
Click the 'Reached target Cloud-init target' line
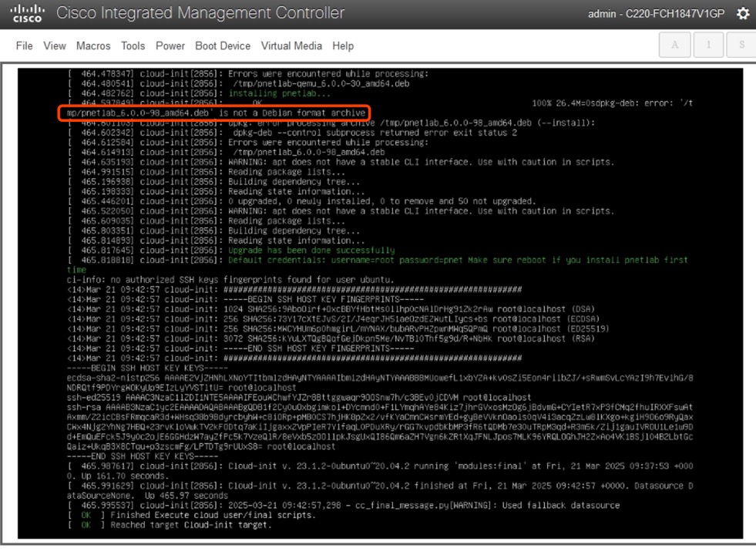(185, 525)
